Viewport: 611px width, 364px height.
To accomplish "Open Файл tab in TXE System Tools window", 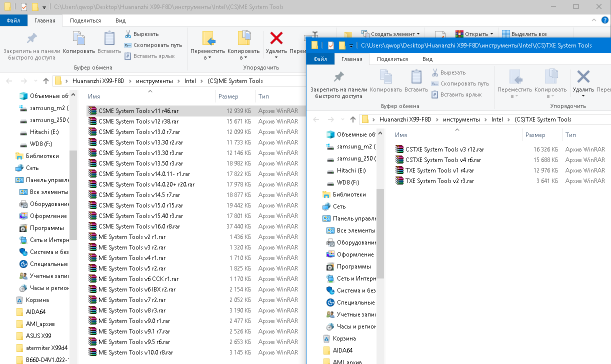I will click(x=320, y=59).
